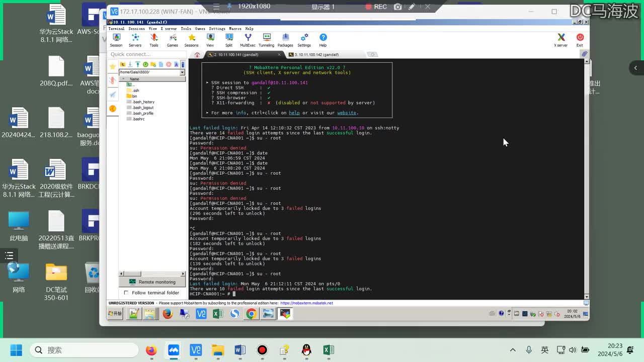Open the DC笔试 350-601 desktop folder
The height and width of the screenshot is (362, 644).
click(x=56, y=282)
